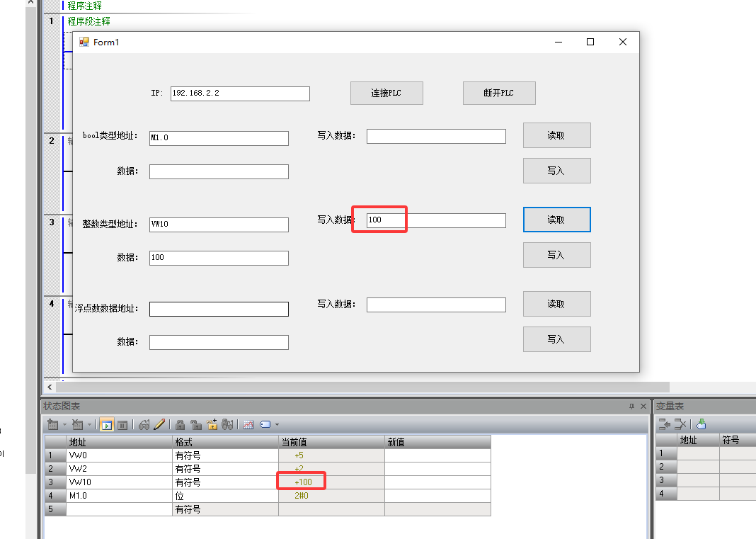
Task: Pause chart status monitoring
Action: click(122, 424)
